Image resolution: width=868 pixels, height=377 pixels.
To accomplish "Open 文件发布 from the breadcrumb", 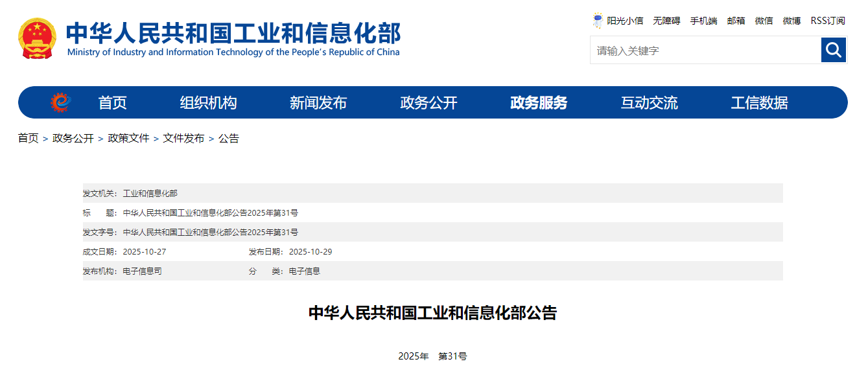I will 183,138.
